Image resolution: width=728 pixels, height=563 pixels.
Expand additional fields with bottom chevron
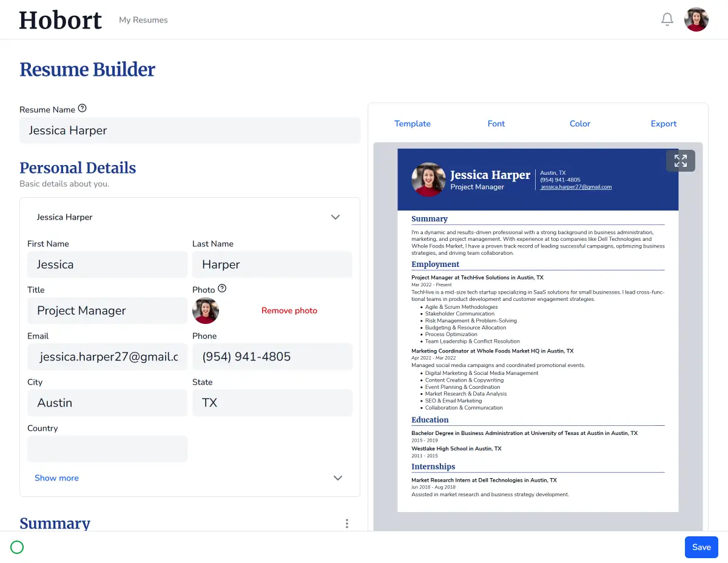click(338, 478)
